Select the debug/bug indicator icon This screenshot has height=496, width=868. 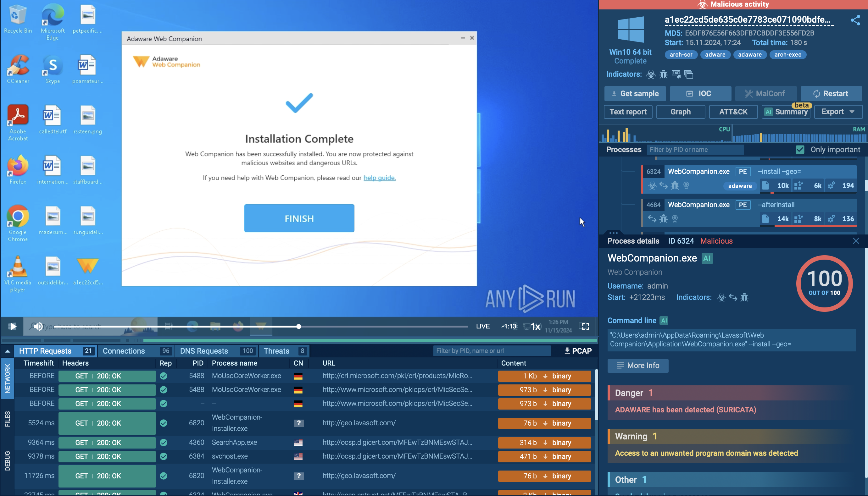click(664, 74)
